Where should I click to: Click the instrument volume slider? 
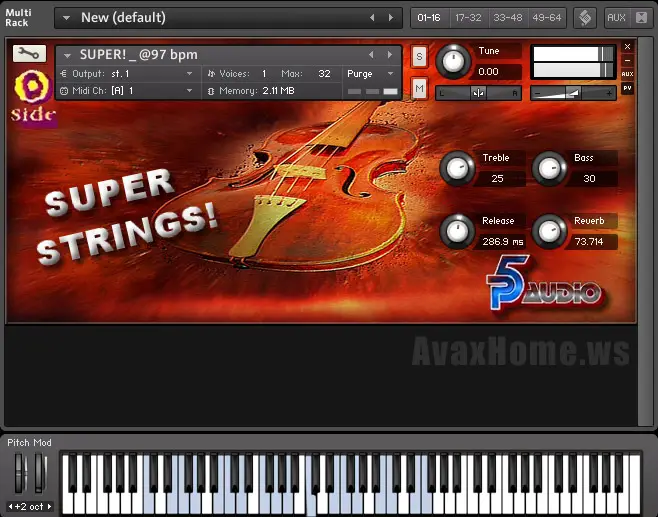pos(574,93)
